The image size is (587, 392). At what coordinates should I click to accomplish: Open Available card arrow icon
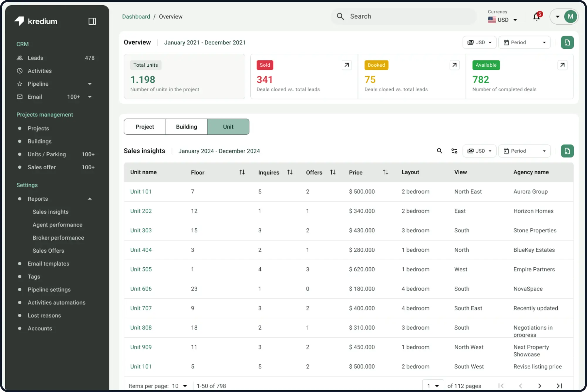pos(562,65)
